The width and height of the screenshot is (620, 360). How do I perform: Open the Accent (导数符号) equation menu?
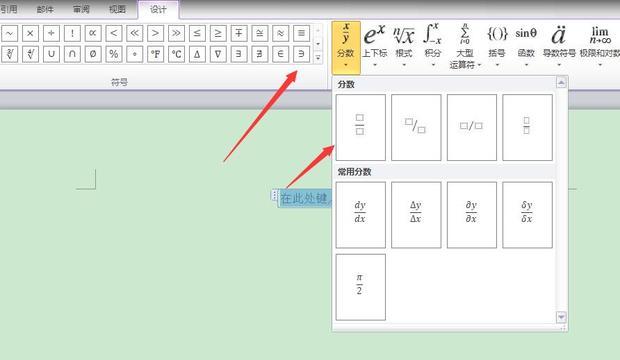point(559,45)
